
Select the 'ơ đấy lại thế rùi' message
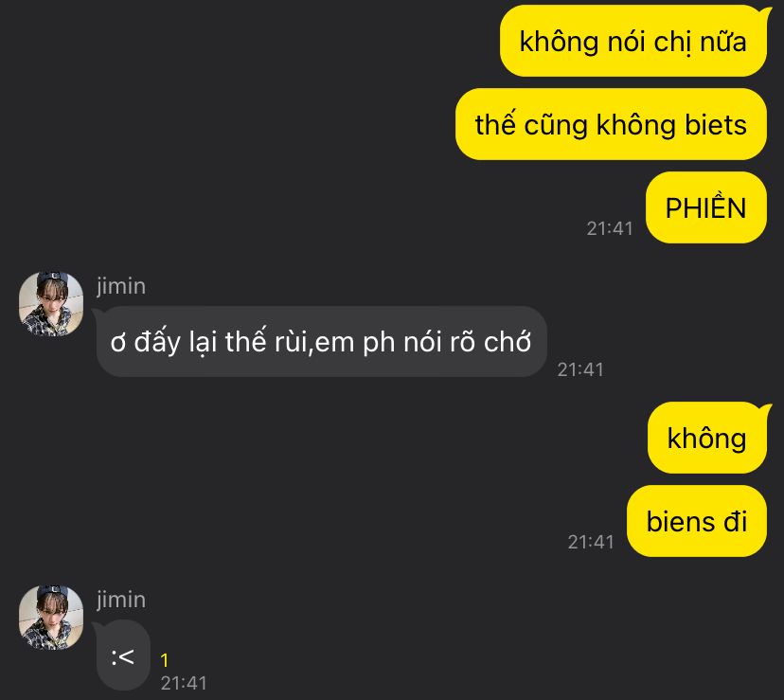tap(321, 341)
